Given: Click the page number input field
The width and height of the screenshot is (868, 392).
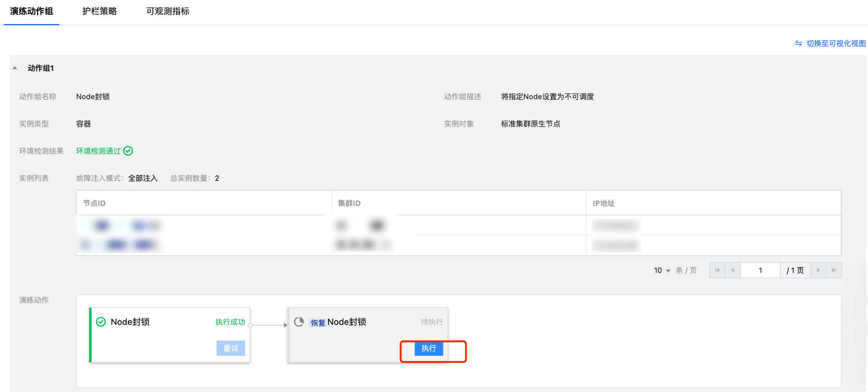Looking at the screenshot, I should point(760,270).
